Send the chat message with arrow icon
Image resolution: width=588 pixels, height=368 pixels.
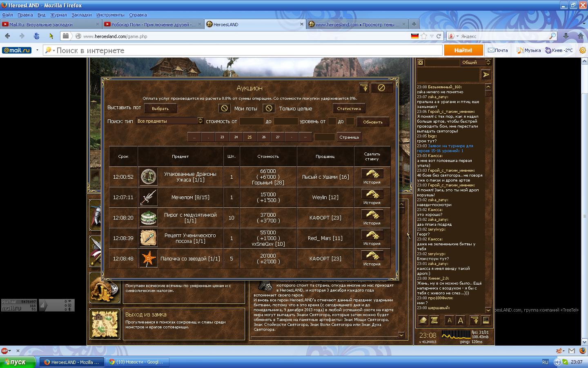coord(486,75)
